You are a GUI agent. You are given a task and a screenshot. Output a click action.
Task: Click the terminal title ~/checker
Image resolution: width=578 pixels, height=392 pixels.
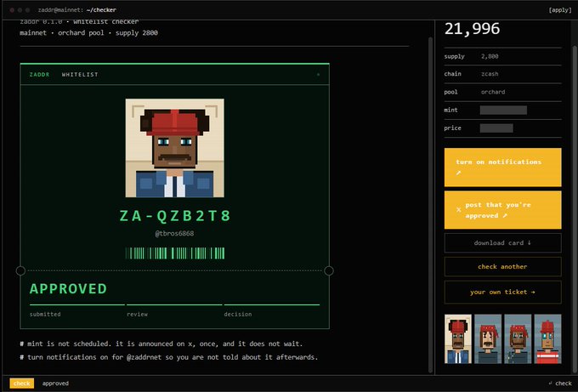click(x=101, y=10)
